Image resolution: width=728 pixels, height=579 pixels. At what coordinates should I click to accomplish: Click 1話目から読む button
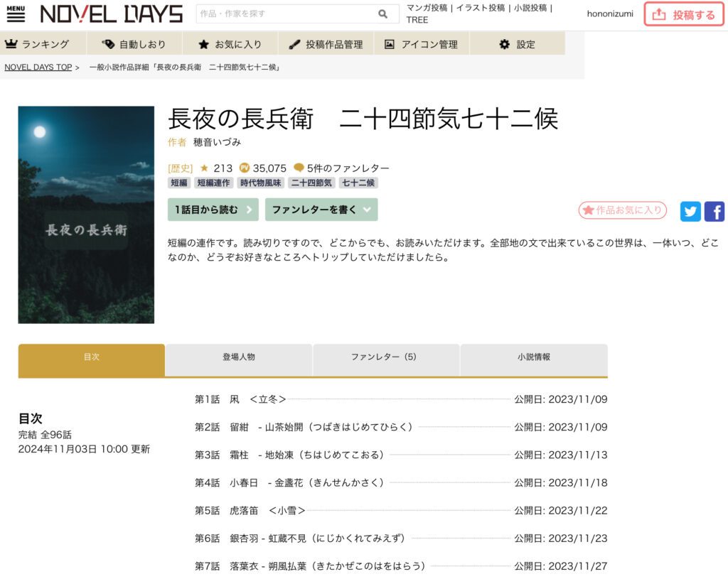pos(213,210)
